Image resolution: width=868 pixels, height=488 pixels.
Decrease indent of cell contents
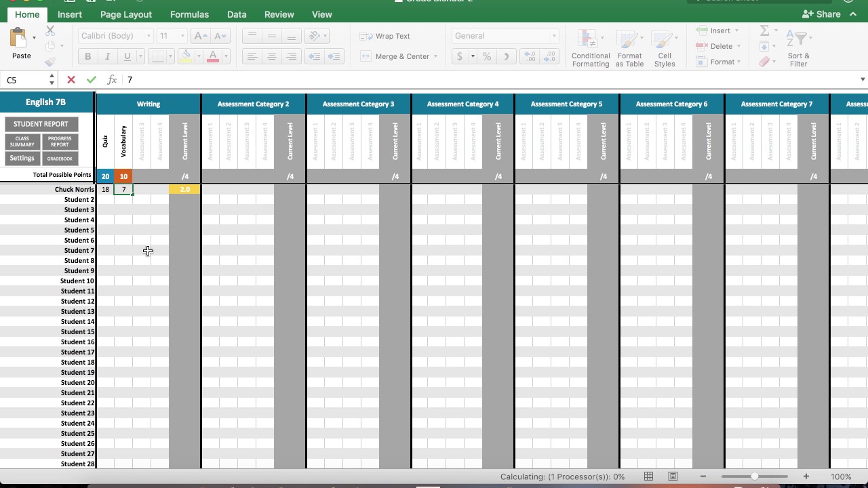click(314, 56)
